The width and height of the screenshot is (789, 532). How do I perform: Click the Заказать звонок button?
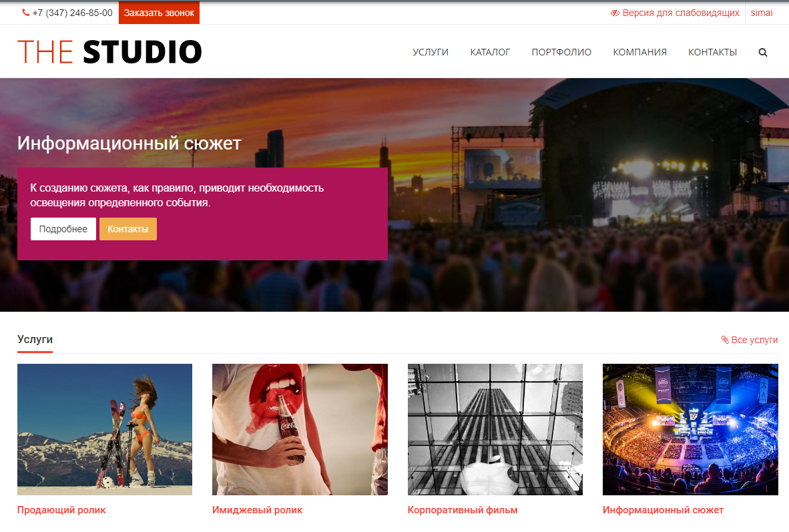pyautogui.click(x=159, y=13)
